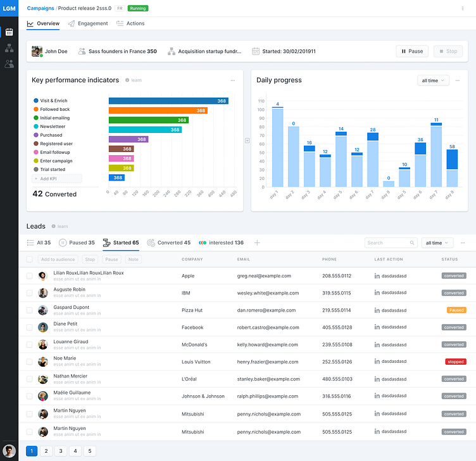The image size is (476, 461).
Task: Switch to the Engagement tab
Action: [x=88, y=23]
